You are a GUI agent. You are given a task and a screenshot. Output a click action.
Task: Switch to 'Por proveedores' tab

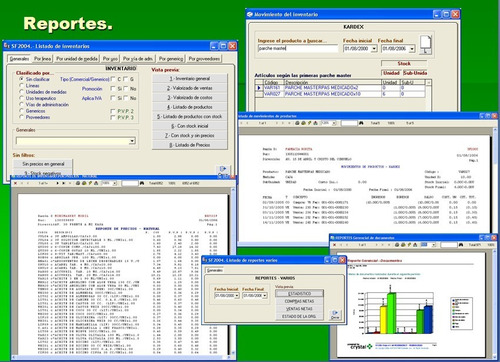tap(204, 59)
